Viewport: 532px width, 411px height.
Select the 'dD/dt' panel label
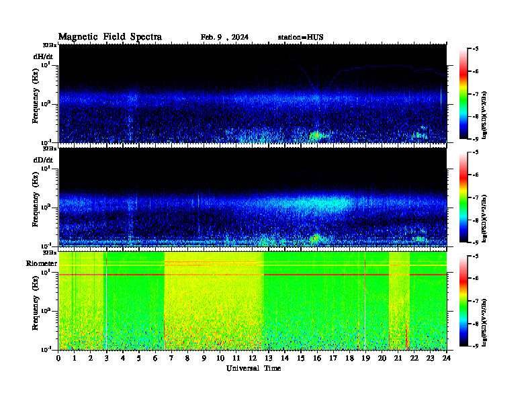(43, 160)
